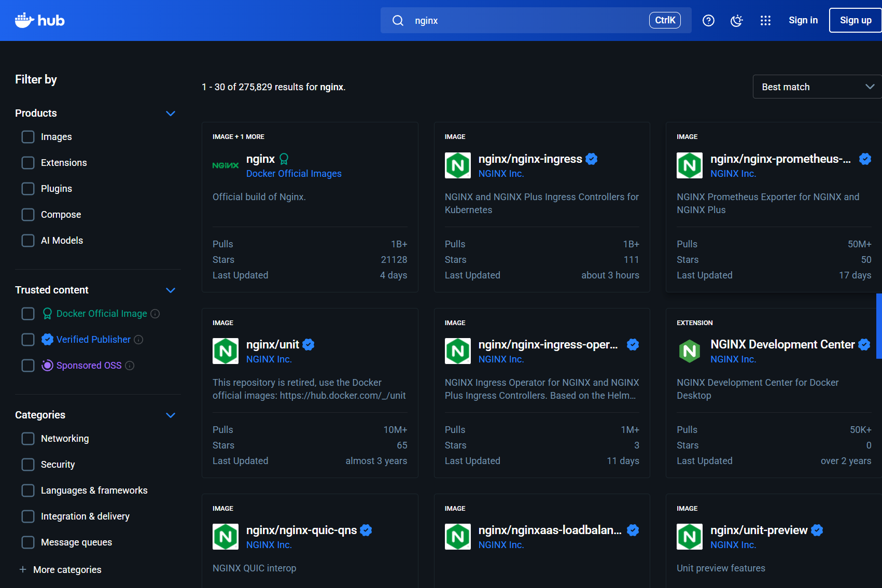Open the Docker Official Images publisher link
The image size is (882, 588).
pos(294,174)
